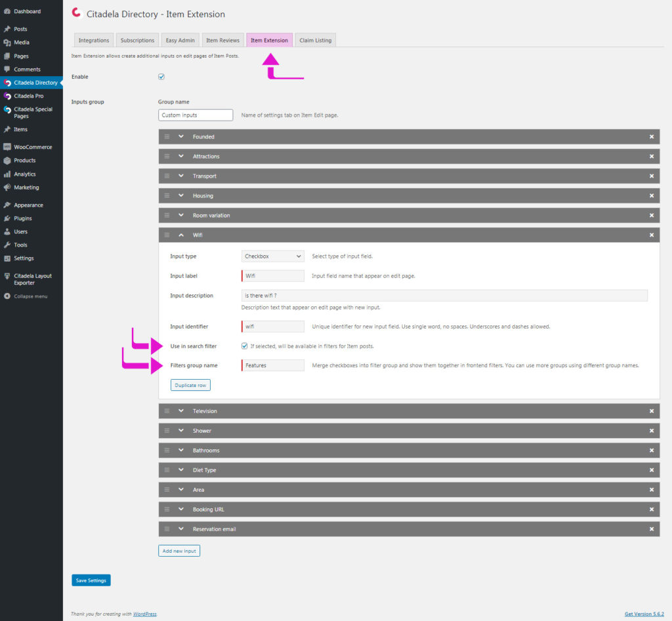Remove the Founded input row
This screenshot has width=672, height=621.
(x=652, y=136)
